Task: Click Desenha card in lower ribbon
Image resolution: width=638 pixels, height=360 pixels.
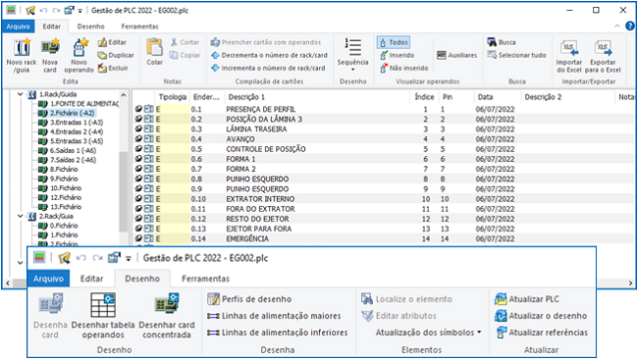Action: (50, 316)
